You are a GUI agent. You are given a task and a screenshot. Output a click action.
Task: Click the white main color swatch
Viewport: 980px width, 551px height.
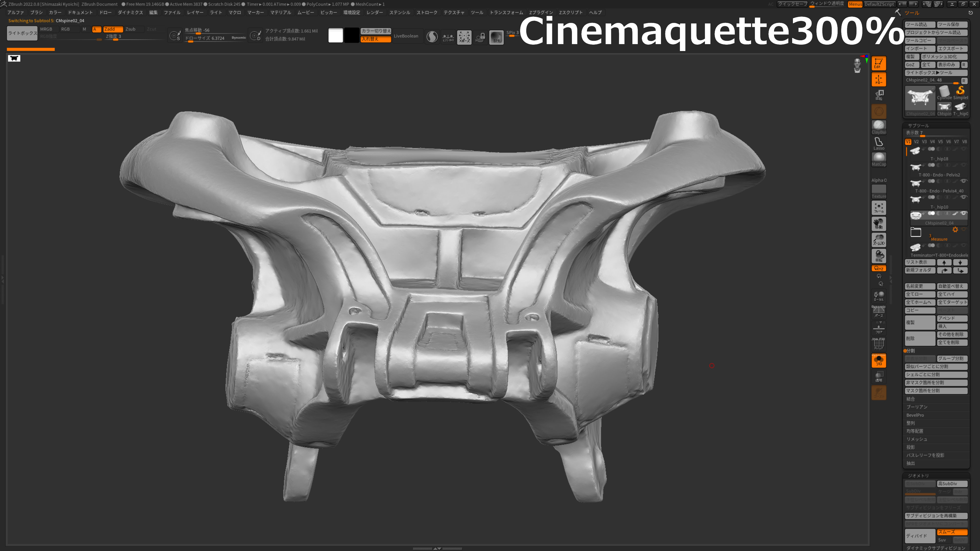[336, 35]
